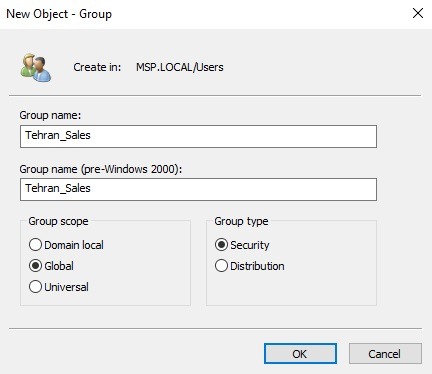This screenshot has height=374, width=432.
Task: Confirm group creation with the OK button
Action: [x=300, y=354]
